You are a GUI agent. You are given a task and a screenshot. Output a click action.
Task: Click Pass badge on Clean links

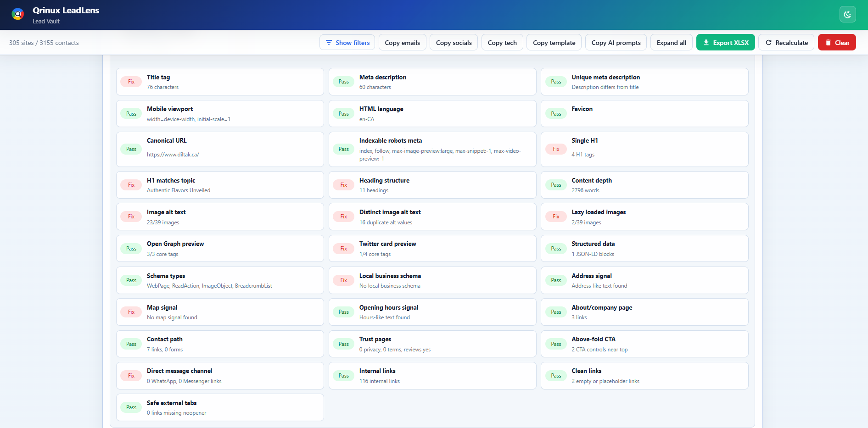556,376
